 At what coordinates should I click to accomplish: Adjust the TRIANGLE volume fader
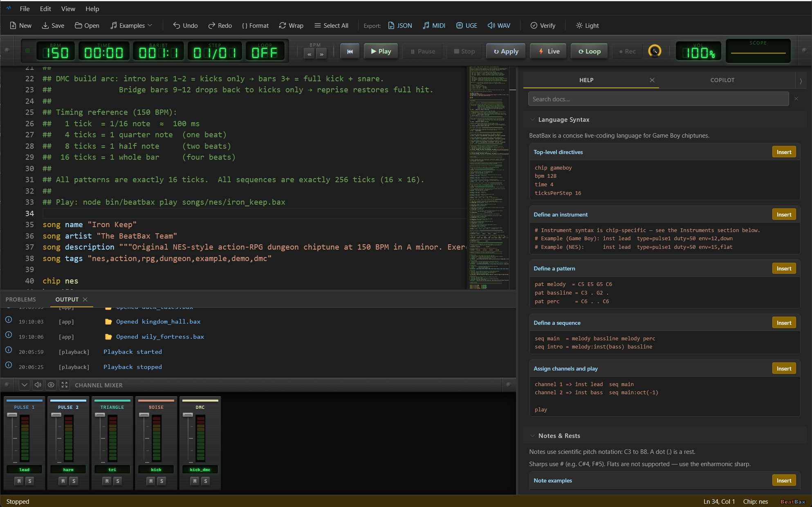tap(100, 415)
